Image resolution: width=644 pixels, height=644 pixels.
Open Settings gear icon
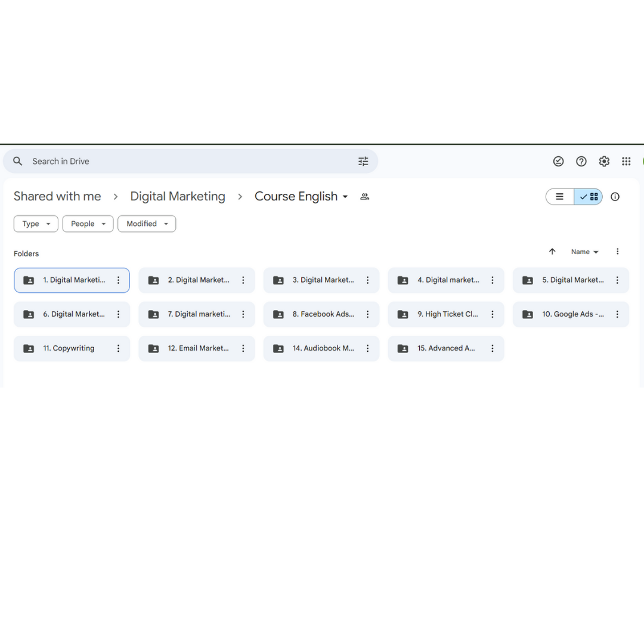[x=603, y=162]
